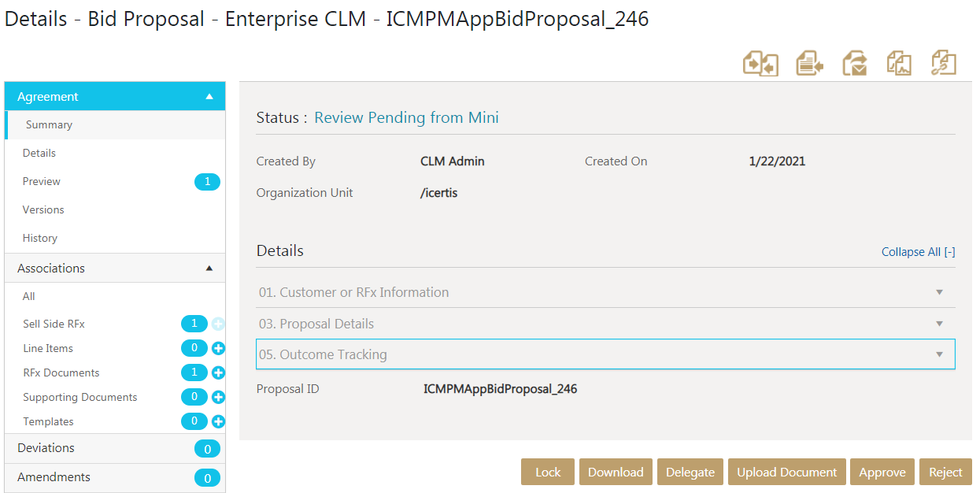Image resolution: width=980 pixels, height=493 pixels.
Task: Add a new Supporting Documents association
Action: point(219,397)
